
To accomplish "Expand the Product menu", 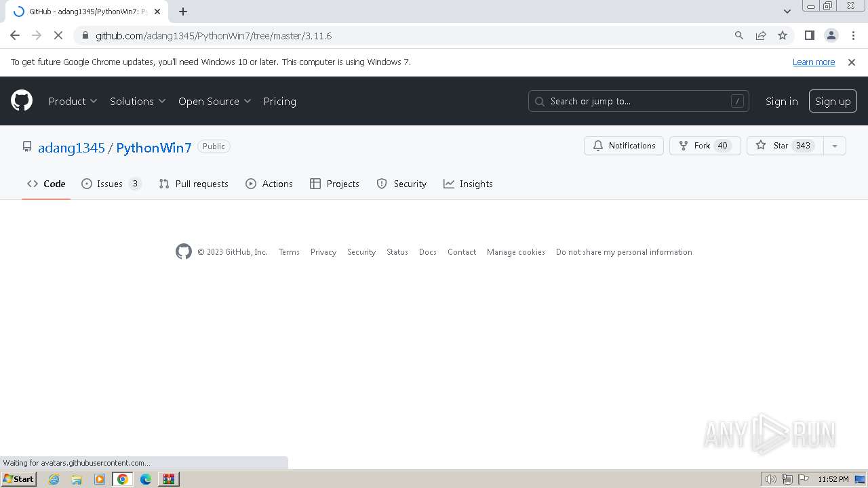I will pos(73,101).
